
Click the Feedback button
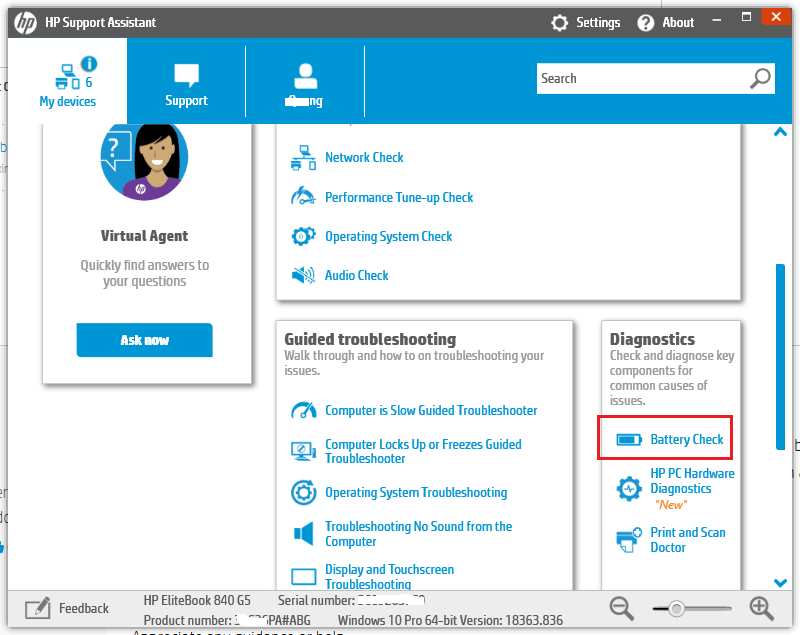67,608
